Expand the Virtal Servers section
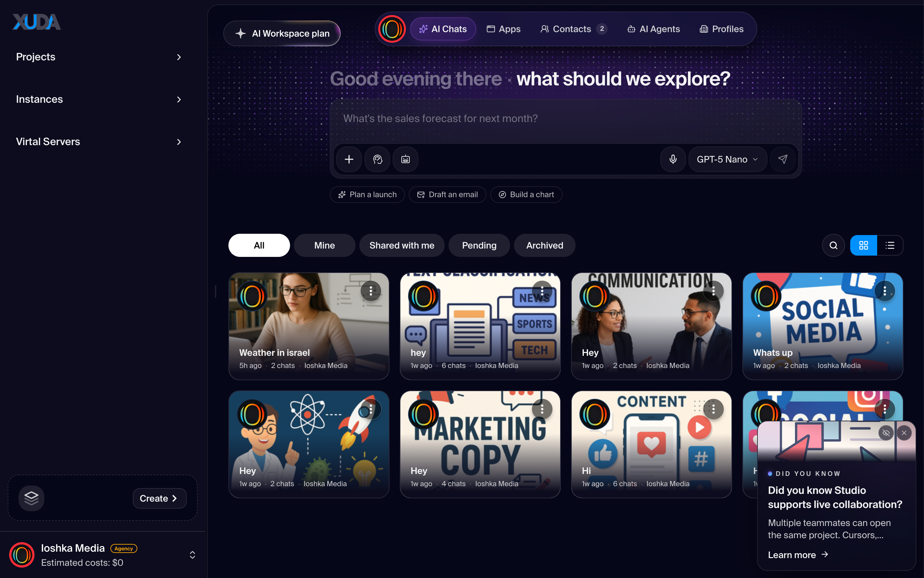The image size is (924, 578). (x=98, y=142)
